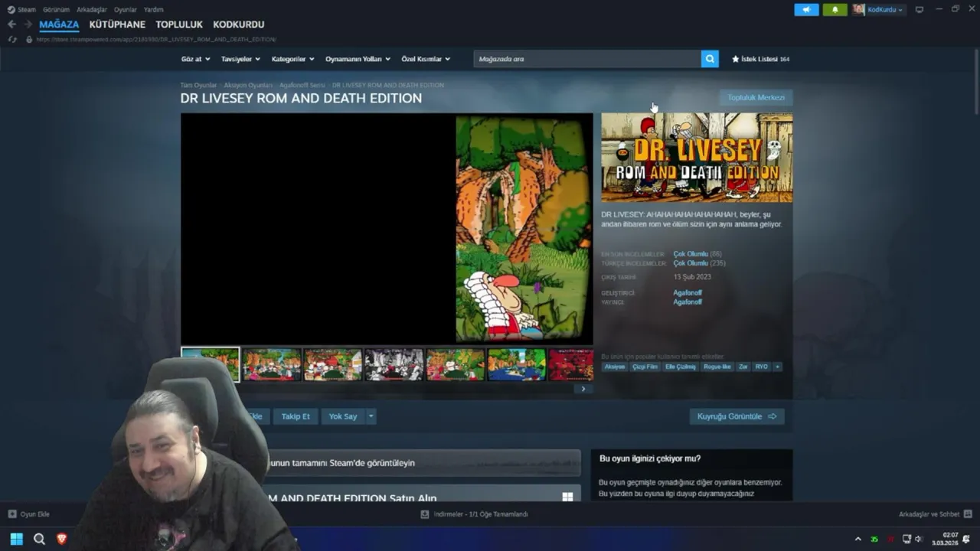Expand the Özel Kısımlar dropdown

click(426, 59)
